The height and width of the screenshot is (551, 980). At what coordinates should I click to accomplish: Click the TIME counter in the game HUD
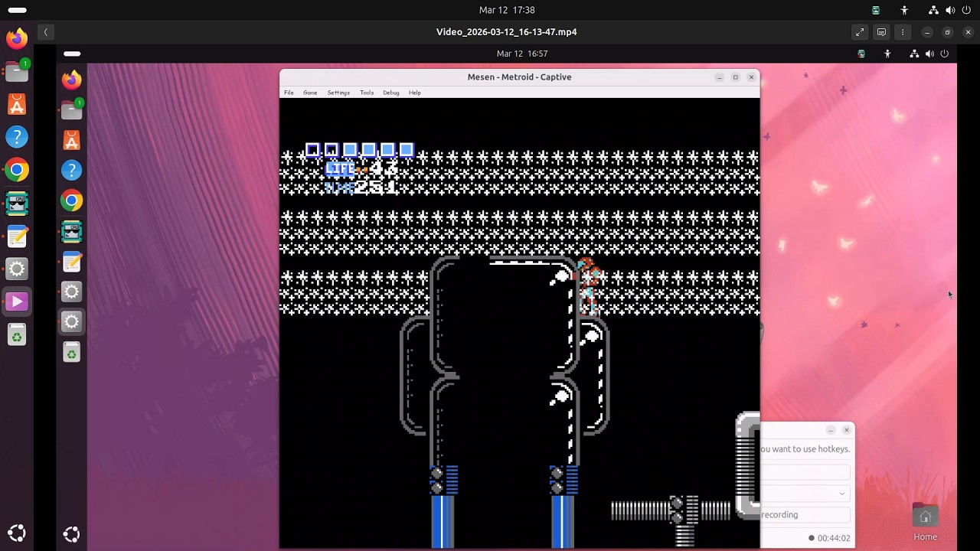pos(361,187)
